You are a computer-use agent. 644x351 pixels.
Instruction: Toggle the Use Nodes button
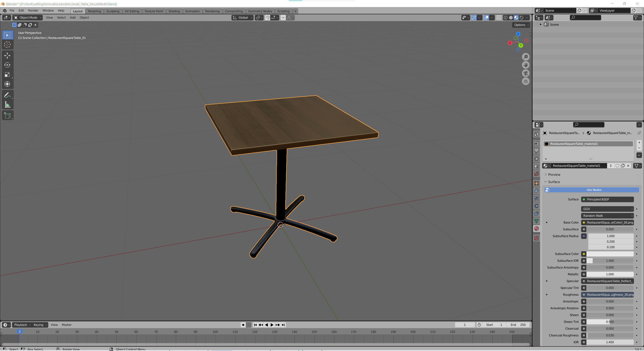coord(592,190)
